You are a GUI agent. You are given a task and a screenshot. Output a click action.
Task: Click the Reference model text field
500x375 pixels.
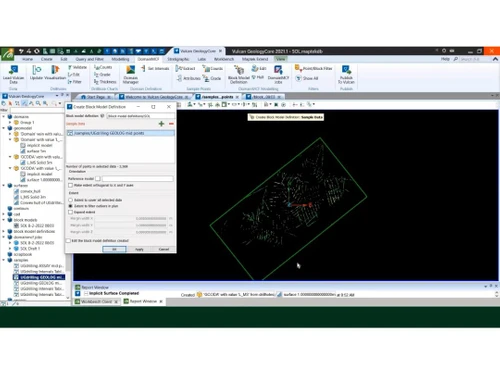tap(138, 179)
